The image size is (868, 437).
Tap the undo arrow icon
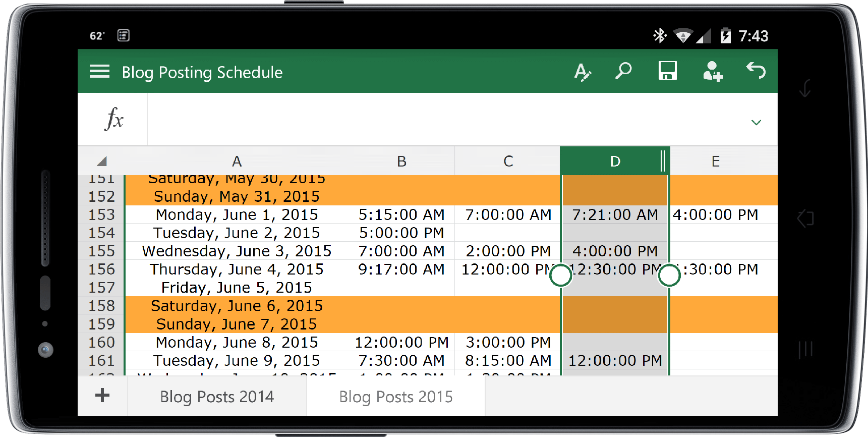(756, 71)
